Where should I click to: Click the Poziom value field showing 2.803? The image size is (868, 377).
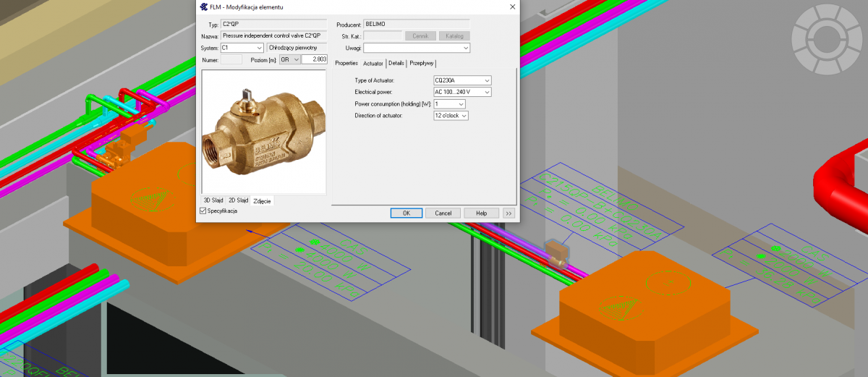[314, 59]
